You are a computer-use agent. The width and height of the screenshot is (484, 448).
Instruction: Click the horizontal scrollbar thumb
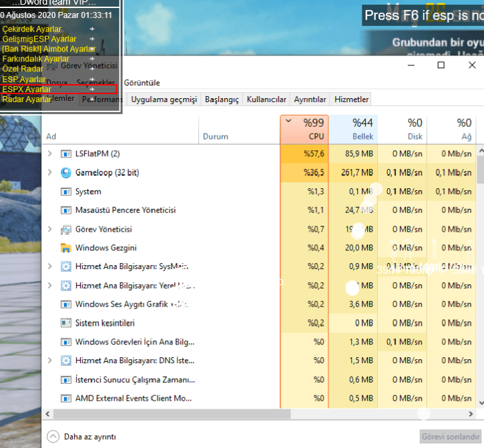(x=172, y=414)
